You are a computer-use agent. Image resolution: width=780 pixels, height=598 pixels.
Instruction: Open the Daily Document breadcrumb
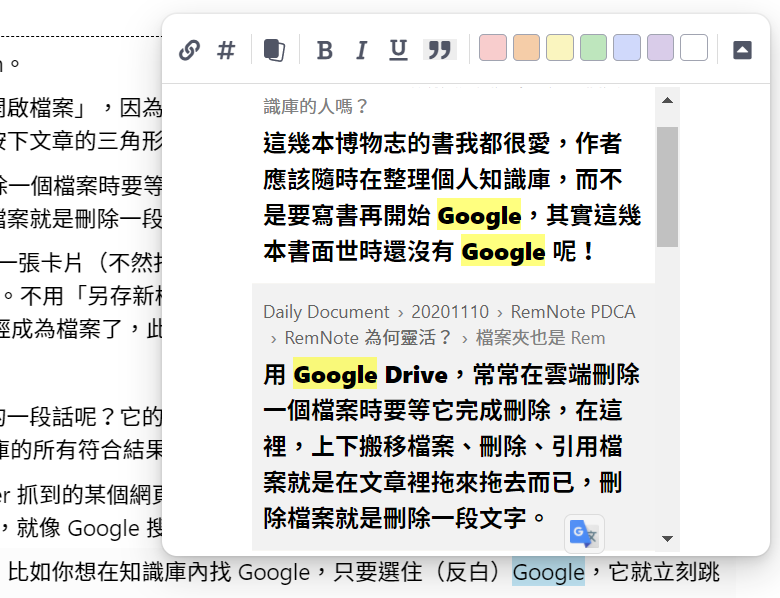pyautogui.click(x=326, y=312)
